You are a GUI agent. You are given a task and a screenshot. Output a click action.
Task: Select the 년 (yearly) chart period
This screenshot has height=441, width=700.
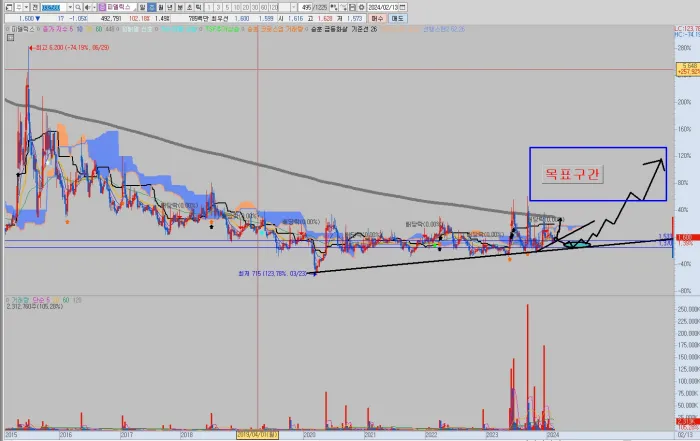click(x=170, y=7)
